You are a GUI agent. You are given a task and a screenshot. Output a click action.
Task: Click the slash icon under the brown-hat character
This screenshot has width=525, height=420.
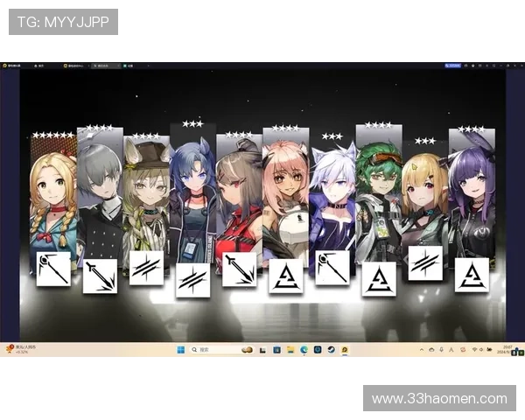[x=146, y=267]
